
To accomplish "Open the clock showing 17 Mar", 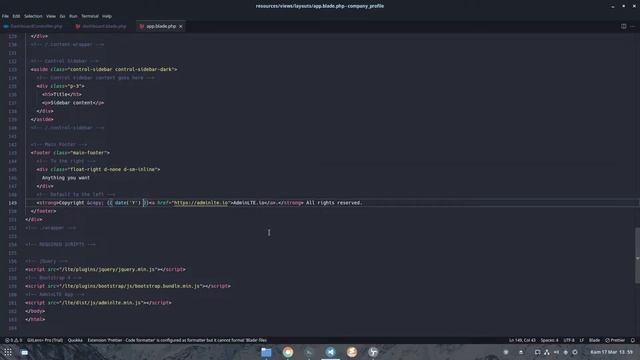I will click(611, 352).
